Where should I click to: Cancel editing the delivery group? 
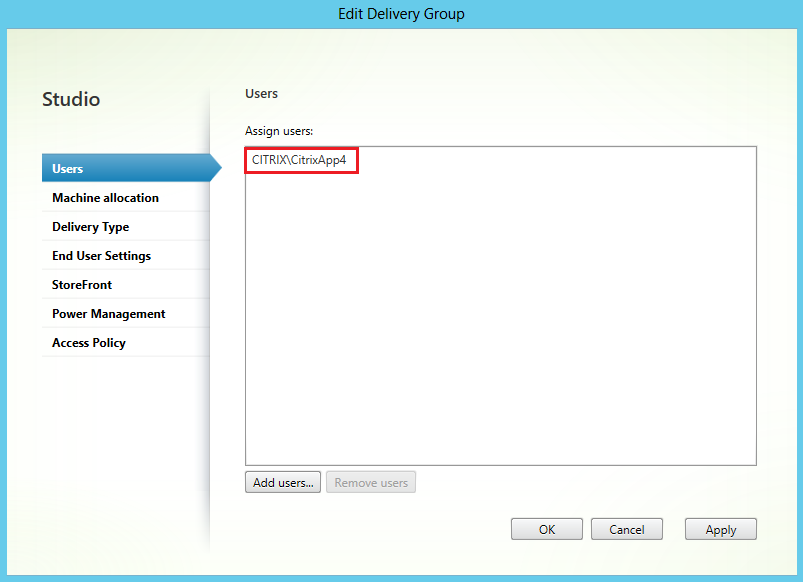[x=627, y=530]
